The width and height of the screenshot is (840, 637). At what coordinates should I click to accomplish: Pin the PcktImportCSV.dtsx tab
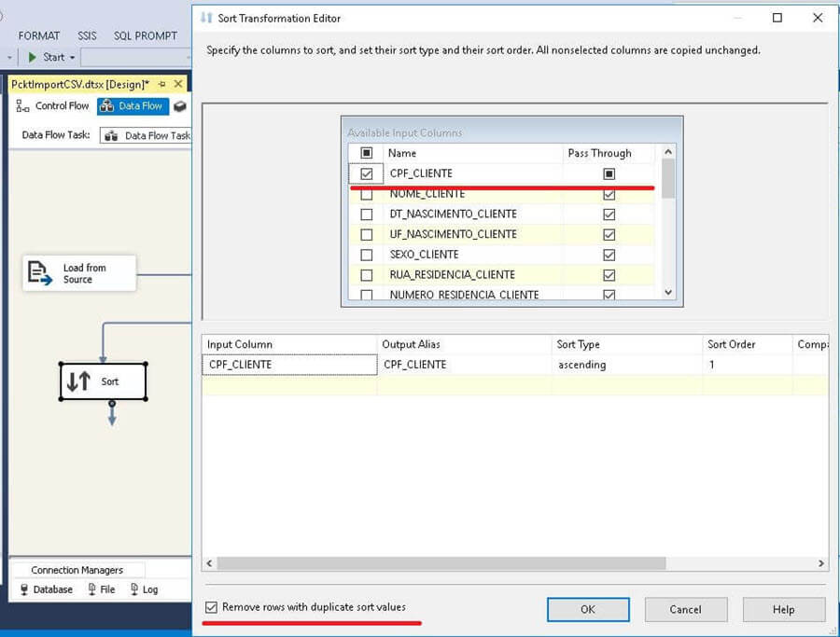pyautogui.click(x=161, y=84)
